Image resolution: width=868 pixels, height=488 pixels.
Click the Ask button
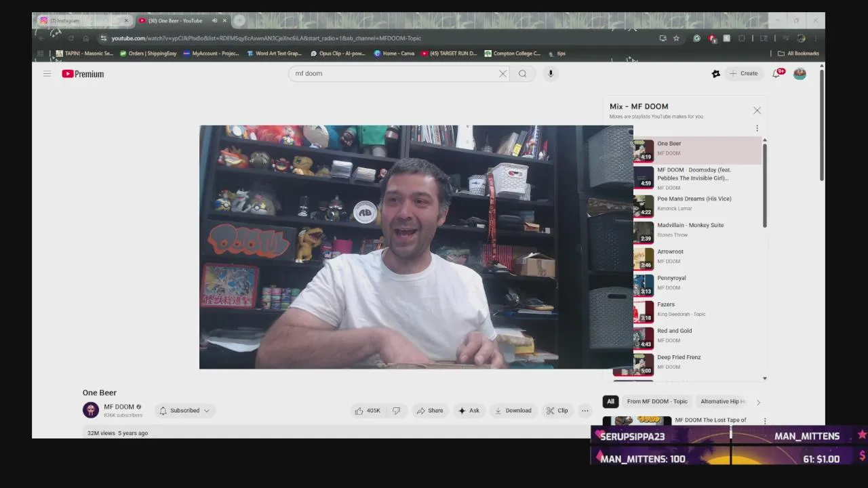tap(469, 410)
